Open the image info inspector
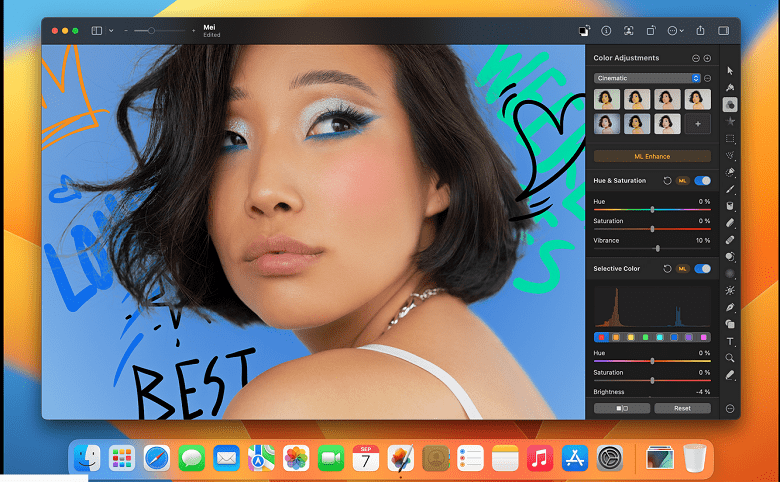This screenshot has height=482, width=780. point(606,31)
